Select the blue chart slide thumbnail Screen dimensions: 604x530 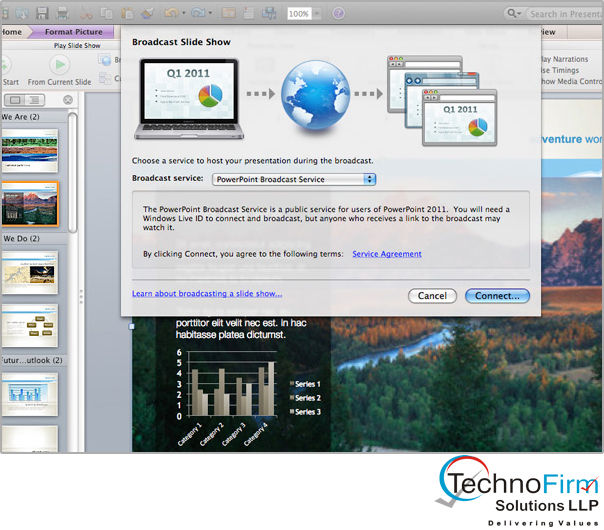(30, 394)
